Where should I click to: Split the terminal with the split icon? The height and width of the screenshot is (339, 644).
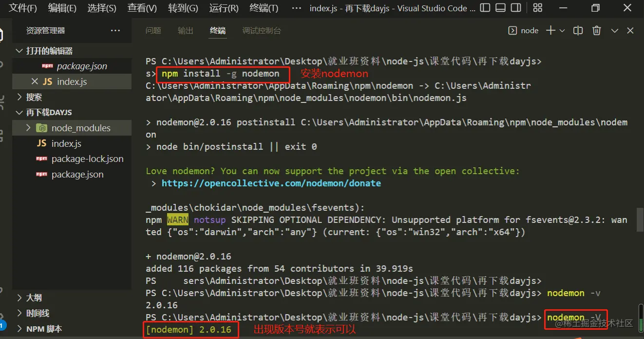[x=578, y=30]
